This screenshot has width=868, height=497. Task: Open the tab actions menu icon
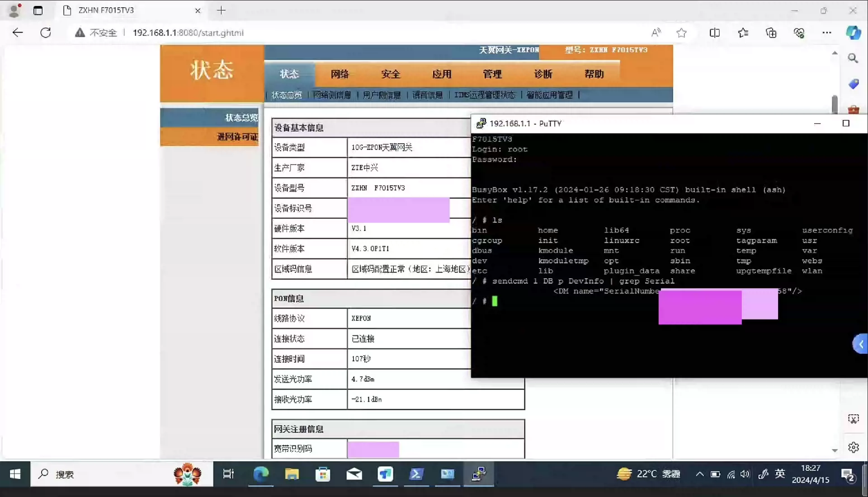pos(38,10)
